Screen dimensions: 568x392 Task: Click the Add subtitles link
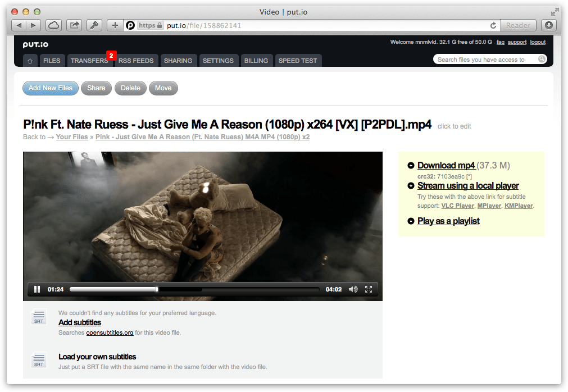tap(80, 322)
